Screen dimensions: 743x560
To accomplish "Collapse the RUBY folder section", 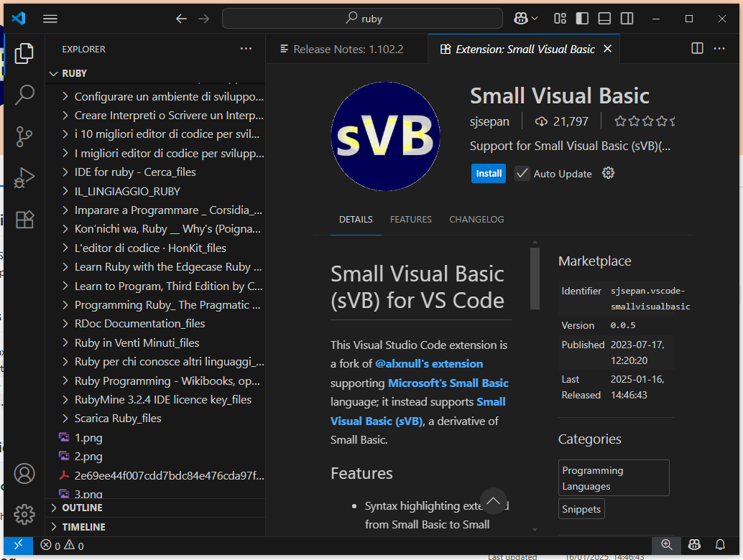I will tap(157, 73).
